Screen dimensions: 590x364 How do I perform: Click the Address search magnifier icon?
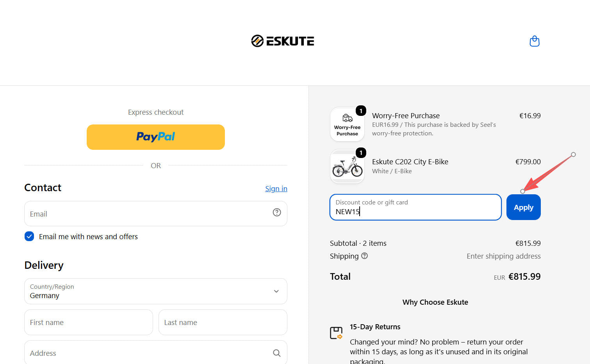coord(277,353)
